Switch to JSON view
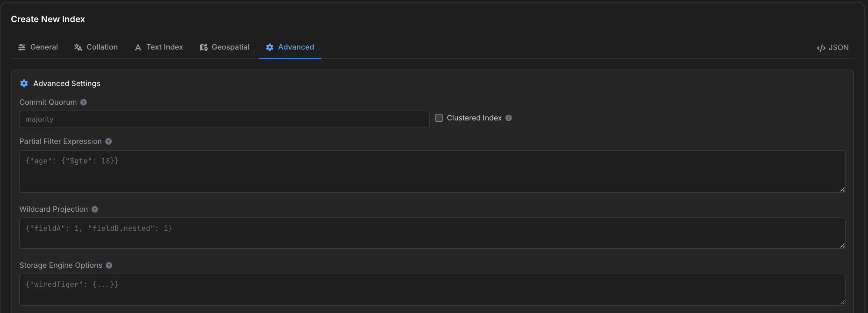 pyautogui.click(x=833, y=47)
